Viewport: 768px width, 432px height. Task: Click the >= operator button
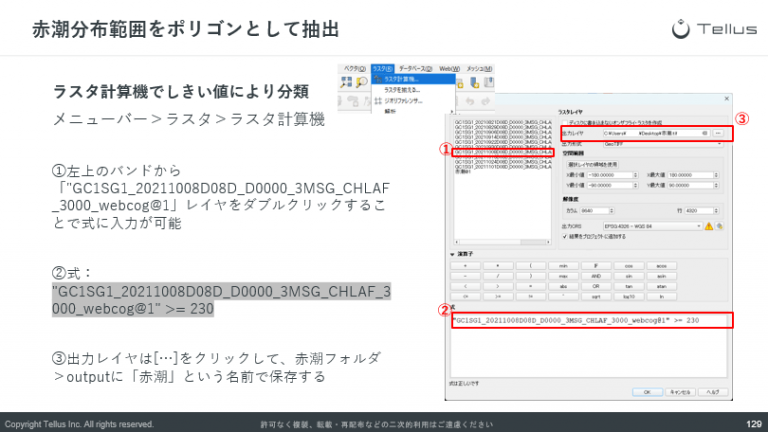(498, 297)
